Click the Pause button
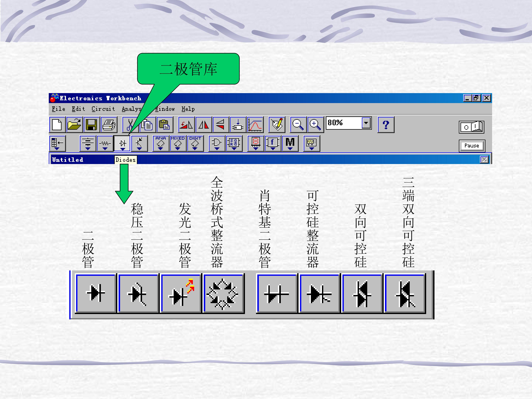532x399 pixels. click(472, 146)
